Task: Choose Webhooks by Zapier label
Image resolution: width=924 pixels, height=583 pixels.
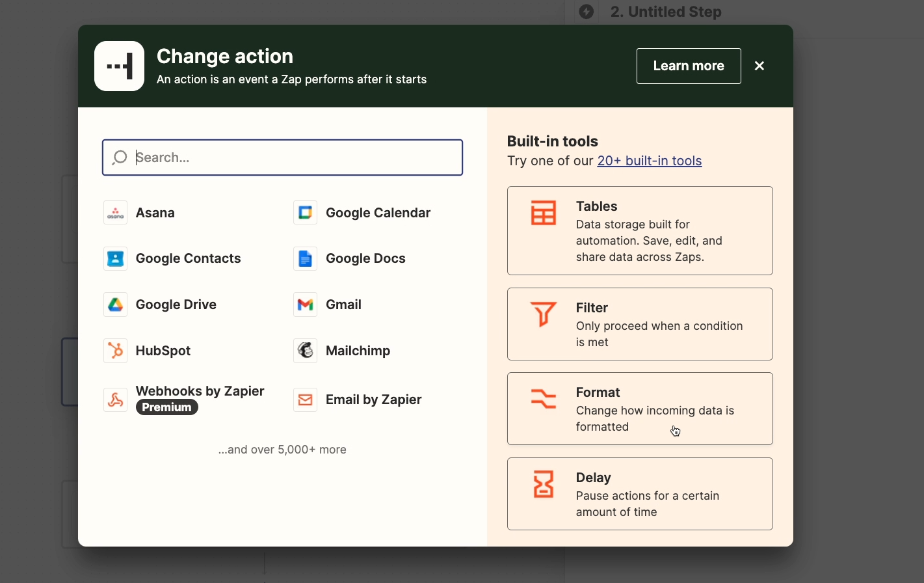Action: [200, 391]
